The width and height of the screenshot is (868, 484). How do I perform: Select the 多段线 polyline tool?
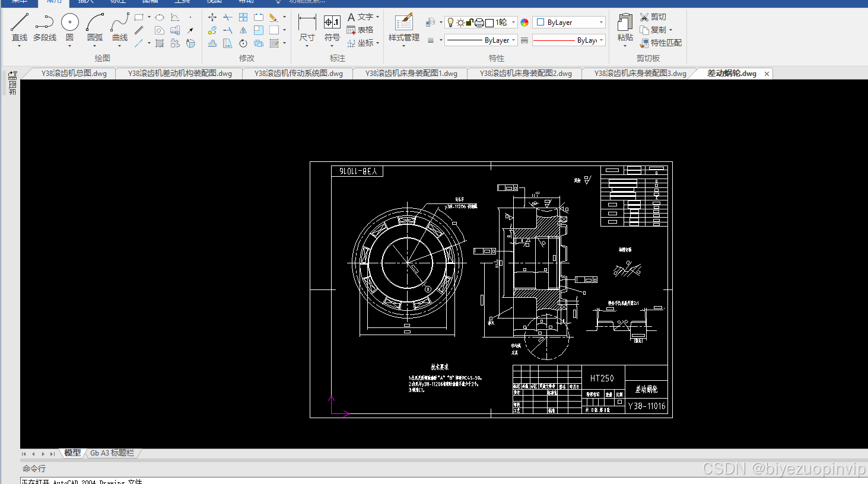[x=44, y=27]
